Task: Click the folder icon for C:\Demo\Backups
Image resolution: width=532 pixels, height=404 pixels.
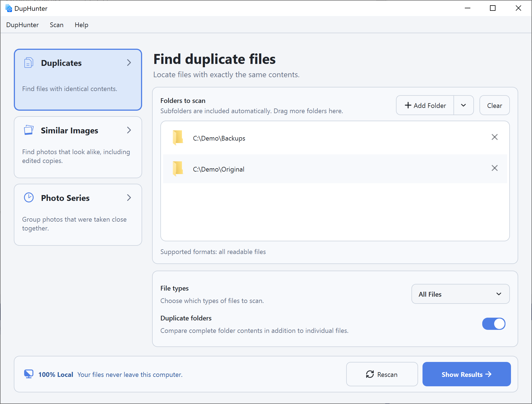Action: (x=178, y=138)
